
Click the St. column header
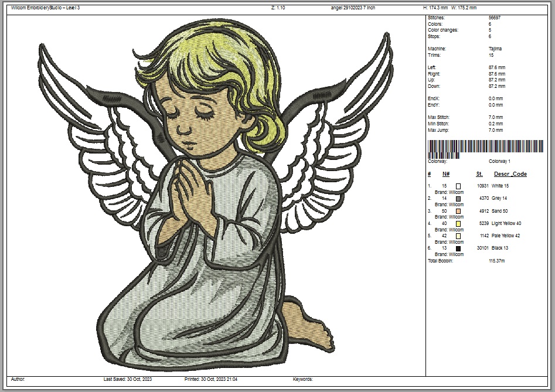(x=479, y=174)
